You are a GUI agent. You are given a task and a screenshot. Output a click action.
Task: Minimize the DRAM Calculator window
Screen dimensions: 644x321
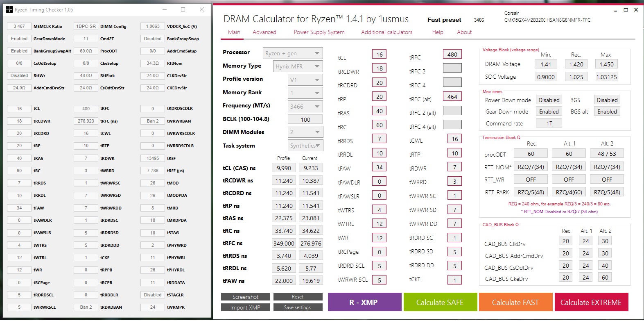(615, 10)
